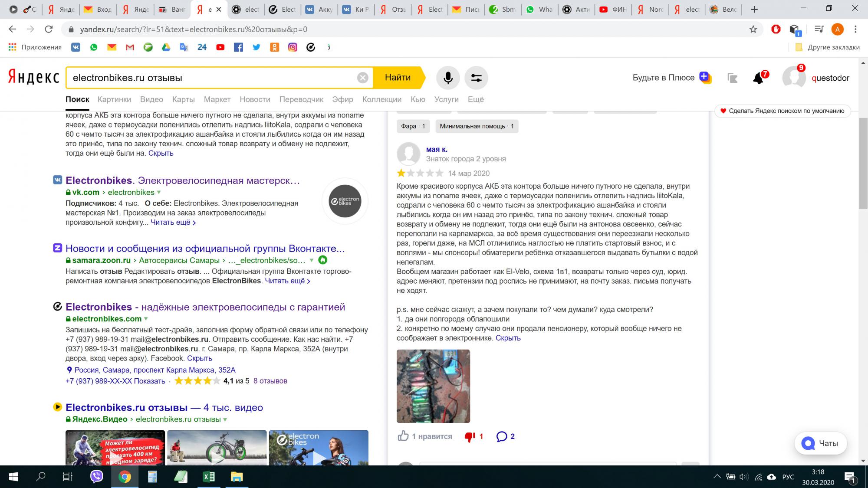Expand dropdown arrow next to electronbikes.com
The image size is (868, 488).
146,319
